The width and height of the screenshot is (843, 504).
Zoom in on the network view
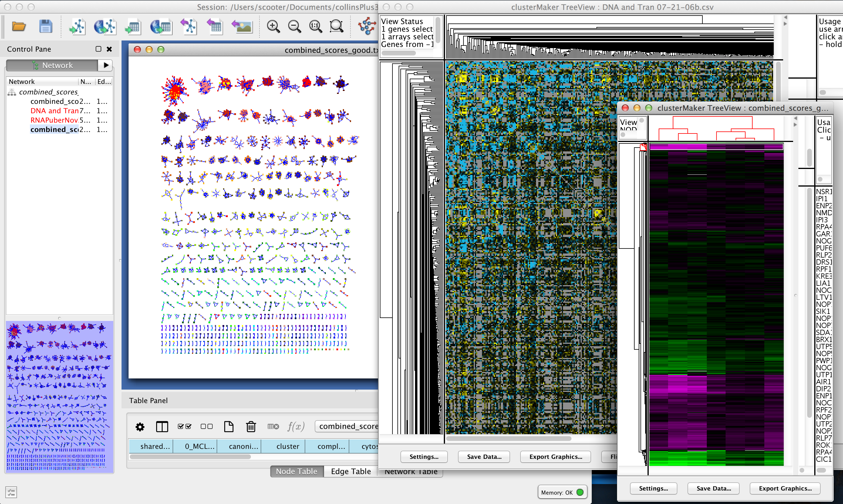(x=273, y=26)
